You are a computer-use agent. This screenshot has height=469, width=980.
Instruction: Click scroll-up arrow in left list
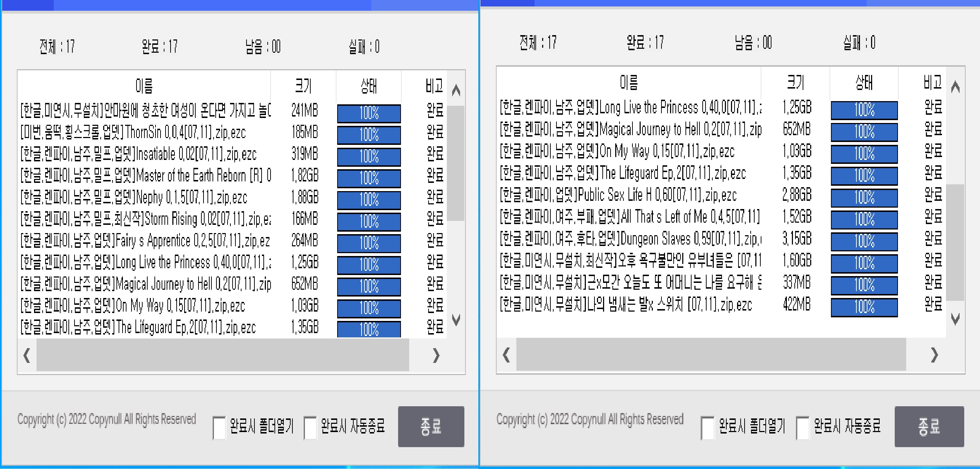[456, 91]
